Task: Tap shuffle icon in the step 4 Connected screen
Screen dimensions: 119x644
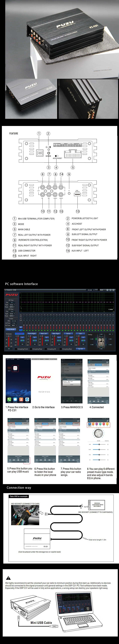Action: pyautogui.click(x=90, y=401)
